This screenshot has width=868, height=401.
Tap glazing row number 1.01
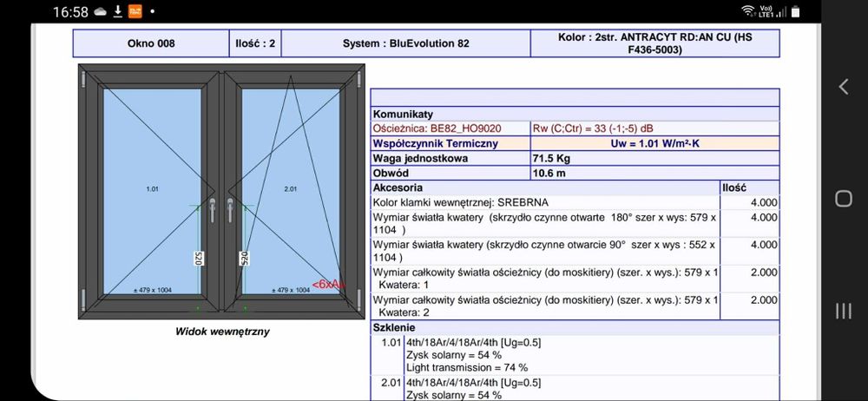tap(391, 342)
